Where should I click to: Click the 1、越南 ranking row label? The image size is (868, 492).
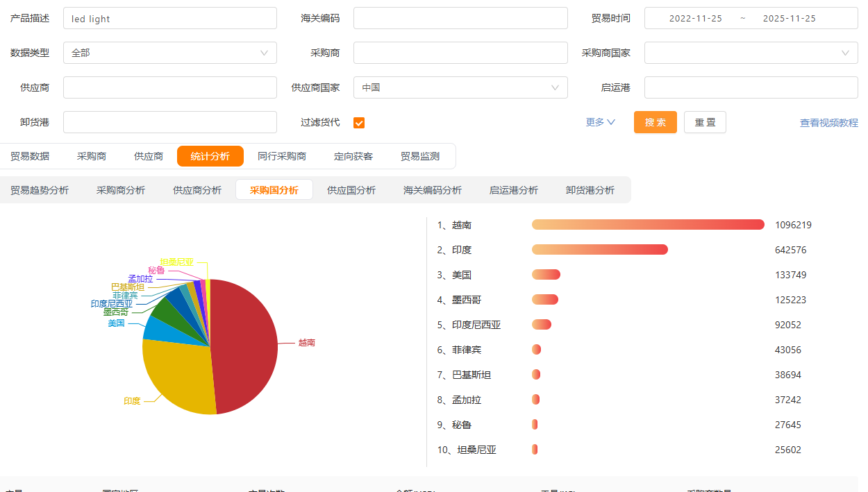[454, 225]
